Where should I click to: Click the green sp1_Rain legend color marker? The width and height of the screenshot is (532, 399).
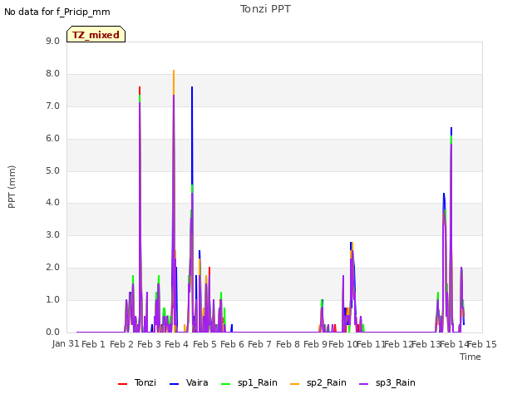pos(225,384)
